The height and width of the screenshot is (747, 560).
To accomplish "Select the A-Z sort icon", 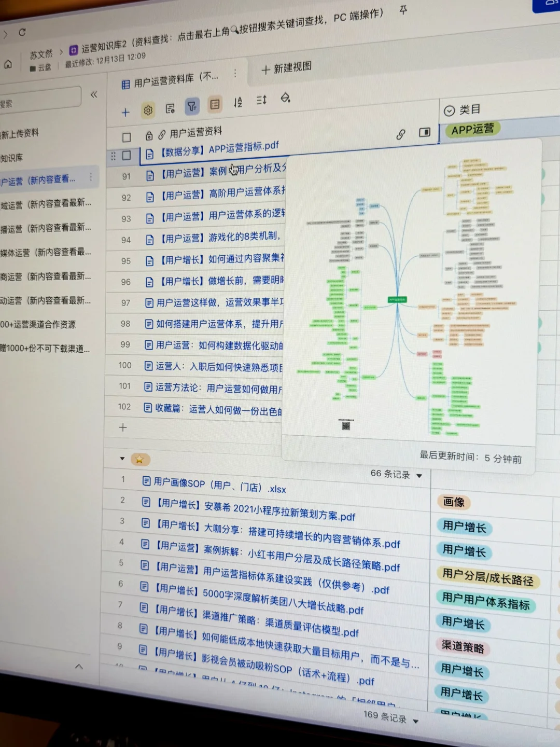I will coord(238,103).
